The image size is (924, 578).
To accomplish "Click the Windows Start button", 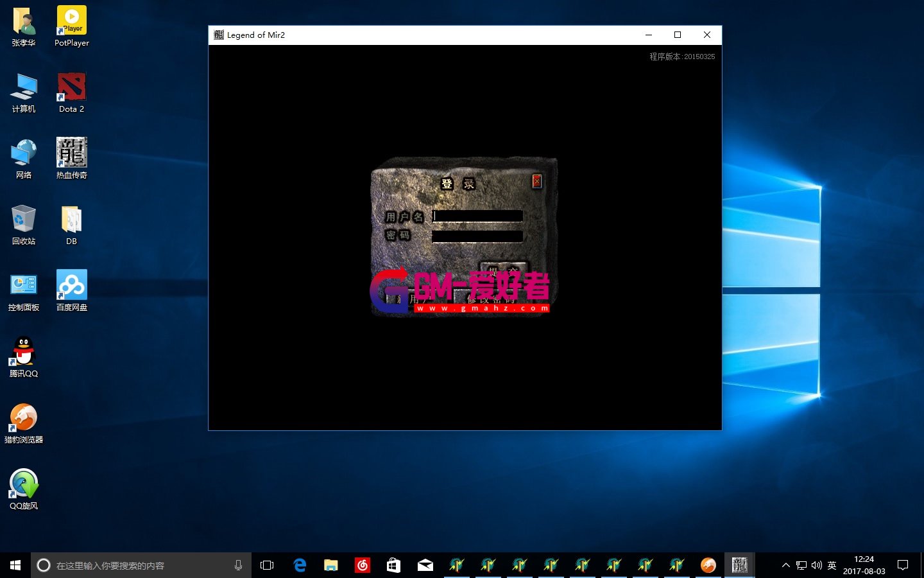I will [15, 565].
